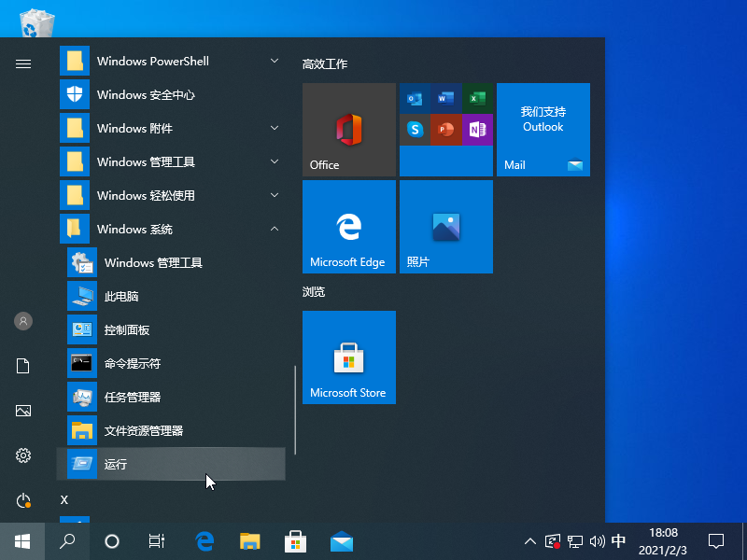This screenshot has width=747, height=560.
Task: Click the app list scrollbar
Action: tap(295, 409)
